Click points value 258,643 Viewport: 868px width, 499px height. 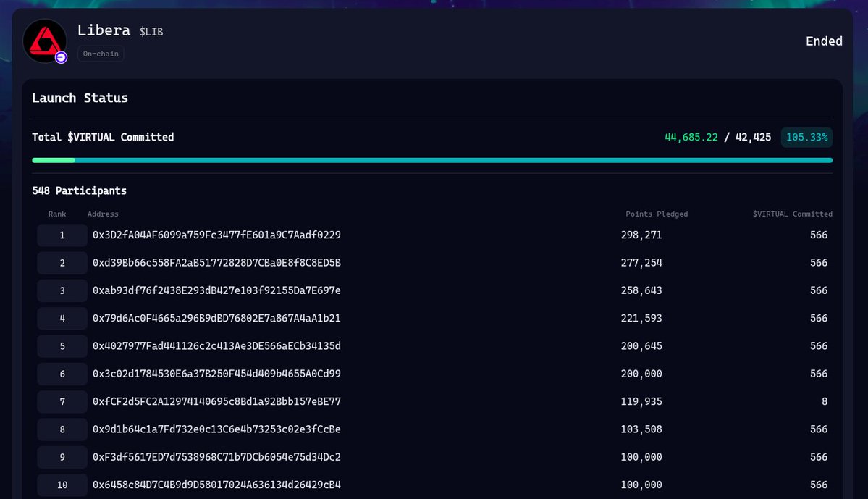pyautogui.click(x=641, y=290)
